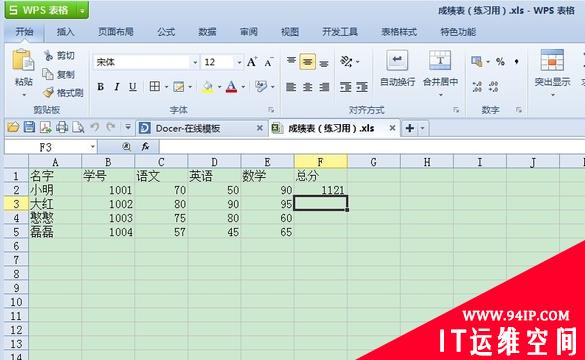This screenshot has height=360, width=585.
Task: Close the 成绩表（练习用）.xls document tab
Action: click(392, 128)
